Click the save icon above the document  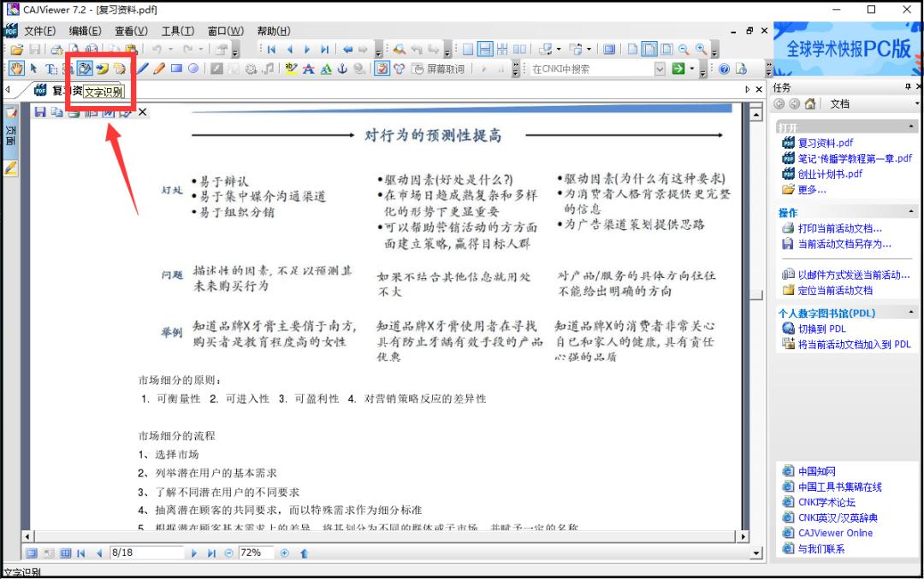(40, 111)
